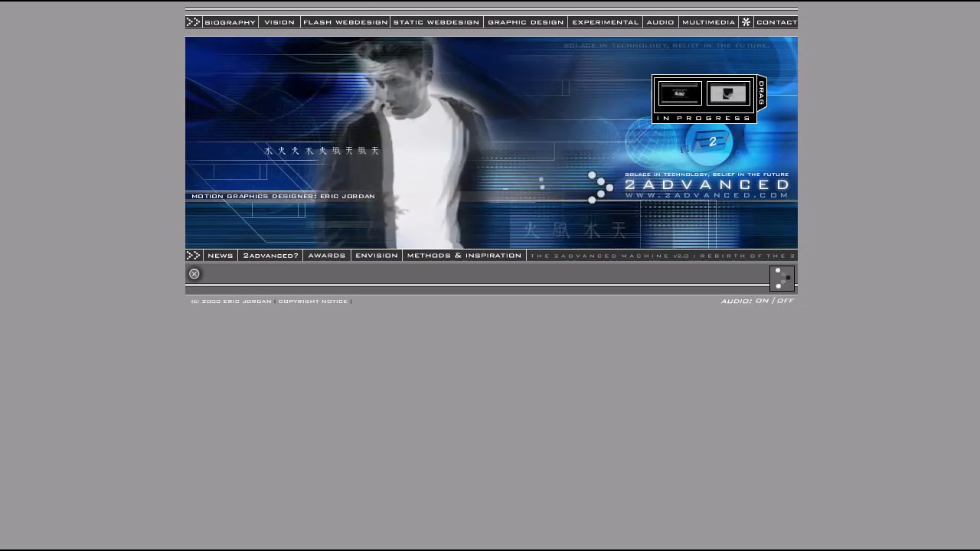Open the Experimental section
980x551 pixels.
[x=605, y=22]
